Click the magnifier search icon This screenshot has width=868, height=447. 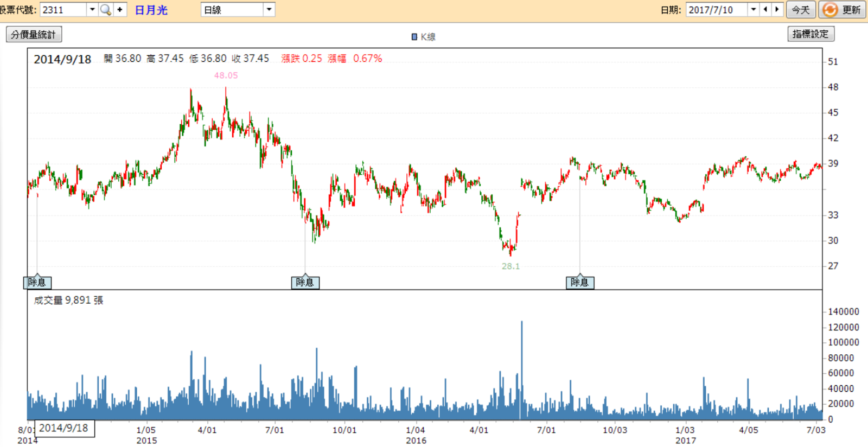(106, 10)
